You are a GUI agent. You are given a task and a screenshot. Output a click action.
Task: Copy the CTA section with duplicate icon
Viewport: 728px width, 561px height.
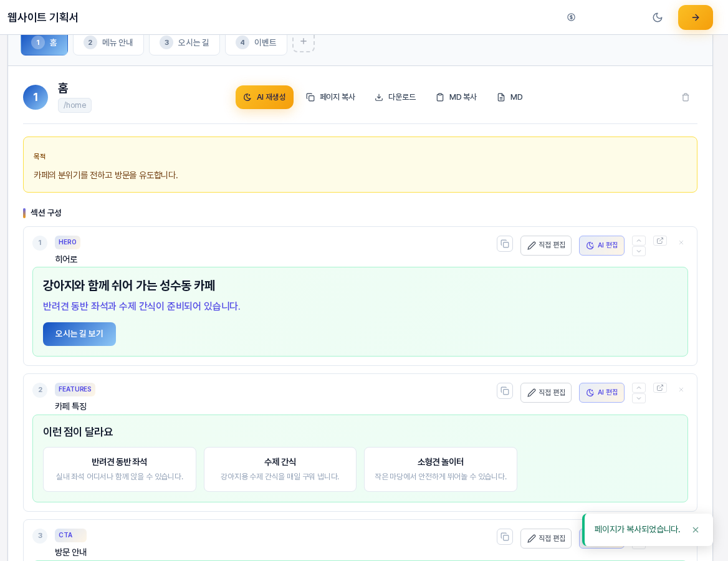(505, 537)
